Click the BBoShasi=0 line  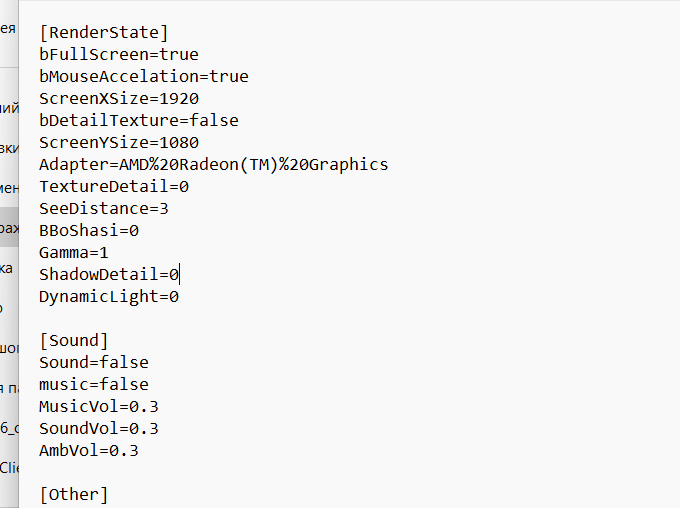click(89, 231)
